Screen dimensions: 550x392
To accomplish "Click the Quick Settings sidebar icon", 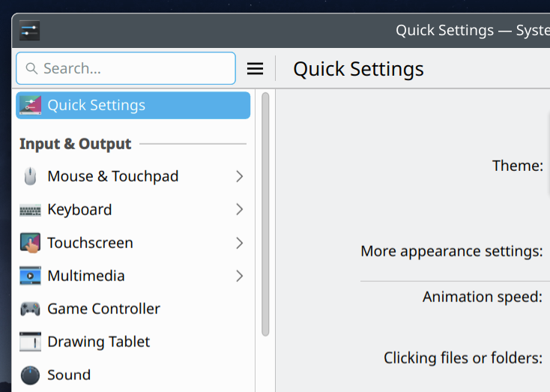I will [x=31, y=106].
